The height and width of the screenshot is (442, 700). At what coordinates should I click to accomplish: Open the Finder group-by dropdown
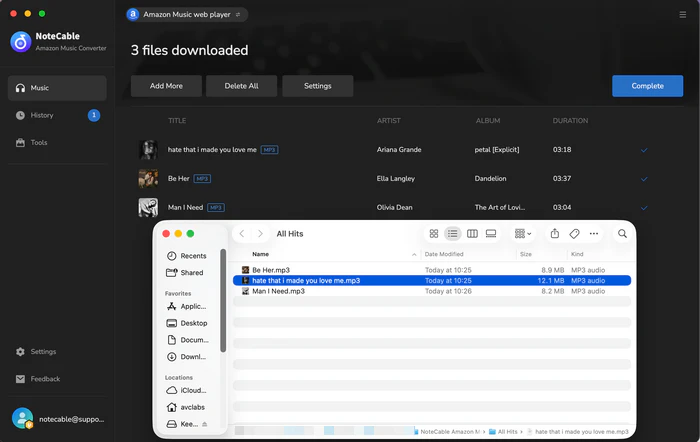523,234
